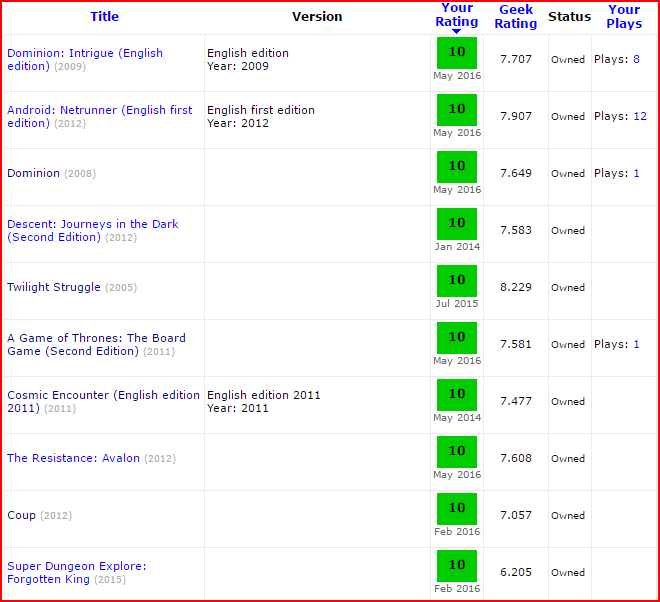
Task: Click the May 2014 rating date for Cosmic Encounter
Action: [457, 418]
